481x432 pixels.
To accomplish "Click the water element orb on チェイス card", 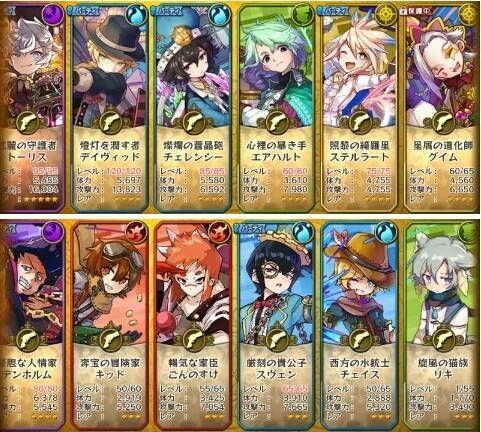I will [x=386, y=231].
